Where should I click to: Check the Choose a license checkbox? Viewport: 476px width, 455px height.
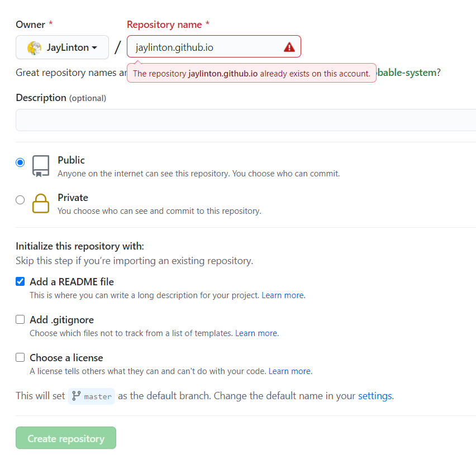20,357
